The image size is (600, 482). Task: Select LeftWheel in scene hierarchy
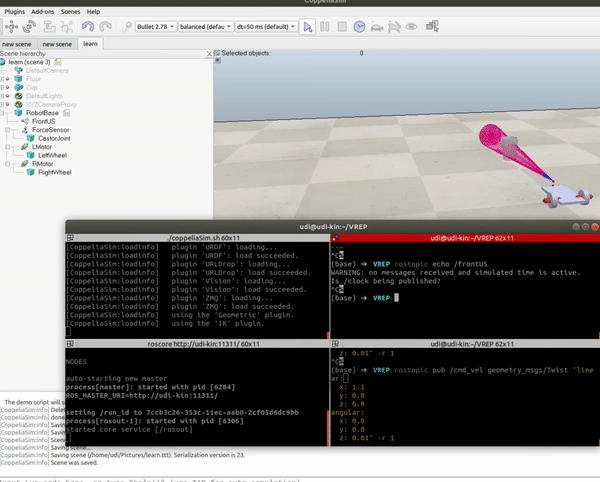pos(52,155)
